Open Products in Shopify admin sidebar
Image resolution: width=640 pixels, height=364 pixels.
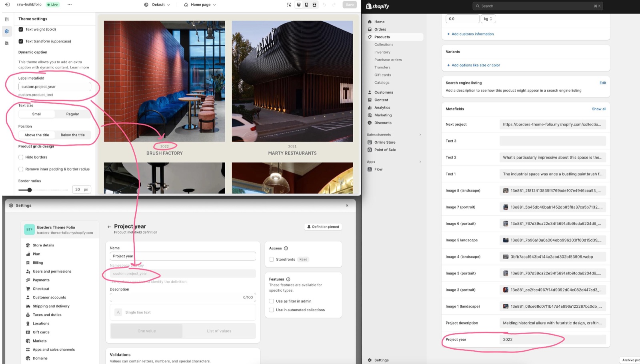(394, 37)
